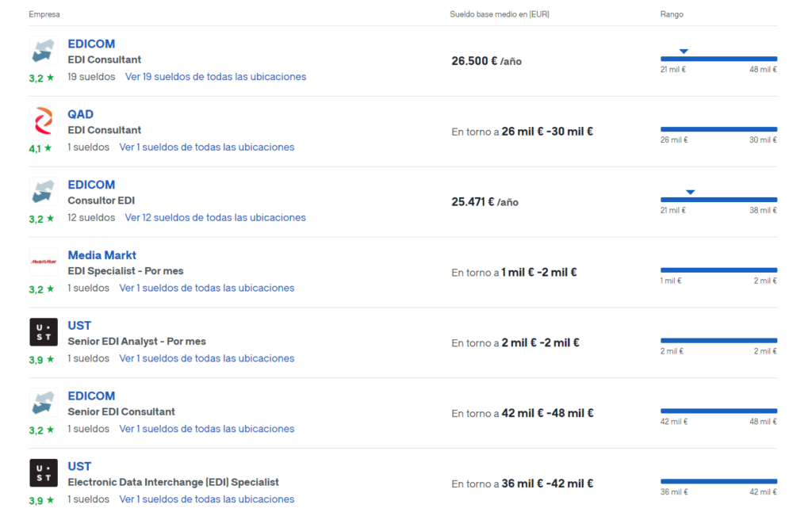Click the 3,2 rating for Media Markt
The height and width of the screenshot is (516, 812).
(41, 289)
